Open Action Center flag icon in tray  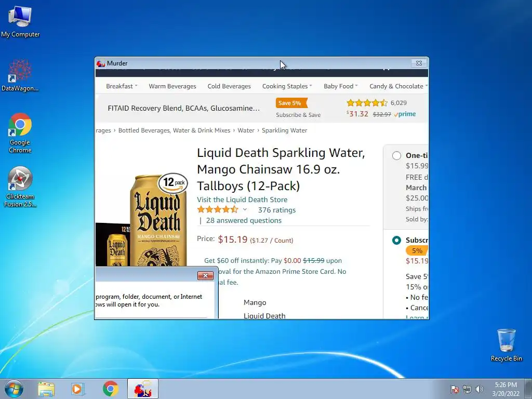coord(455,389)
